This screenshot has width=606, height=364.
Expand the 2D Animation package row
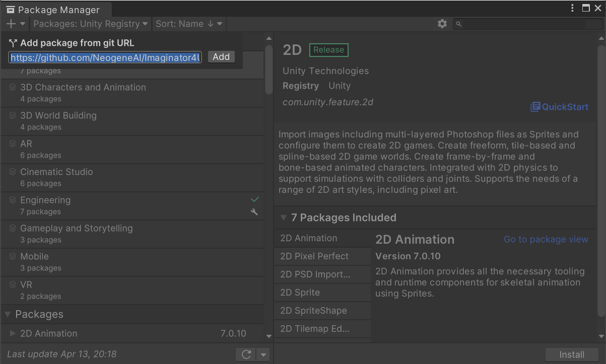pyautogui.click(x=13, y=333)
